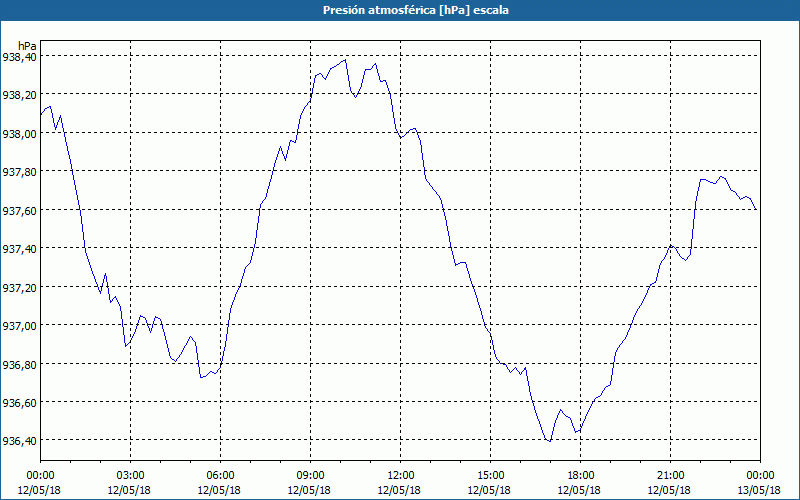Click the title 'Presión atmosférica [hPa] escala'
The width and height of the screenshot is (800, 500).
(x=416, y=10)
